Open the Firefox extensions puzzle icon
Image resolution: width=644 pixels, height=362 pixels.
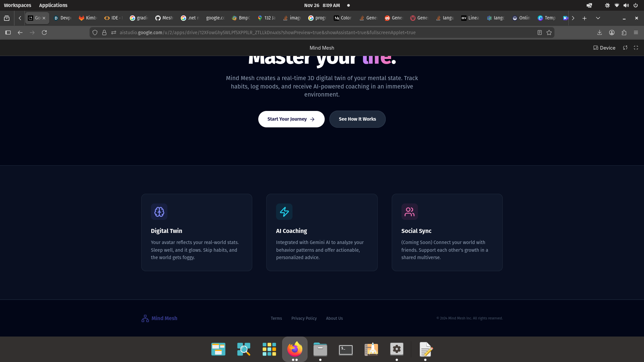pyautogui.click(x=624, y=33)
